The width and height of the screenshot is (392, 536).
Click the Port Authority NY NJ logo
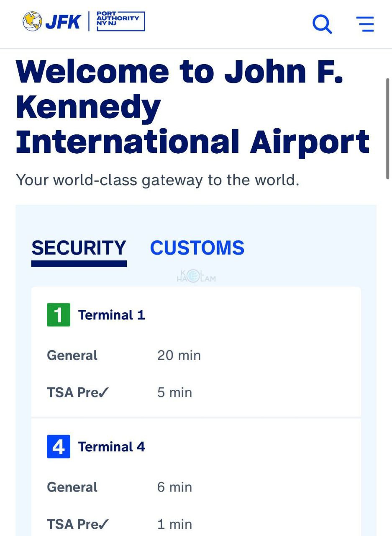pos(120,21)
